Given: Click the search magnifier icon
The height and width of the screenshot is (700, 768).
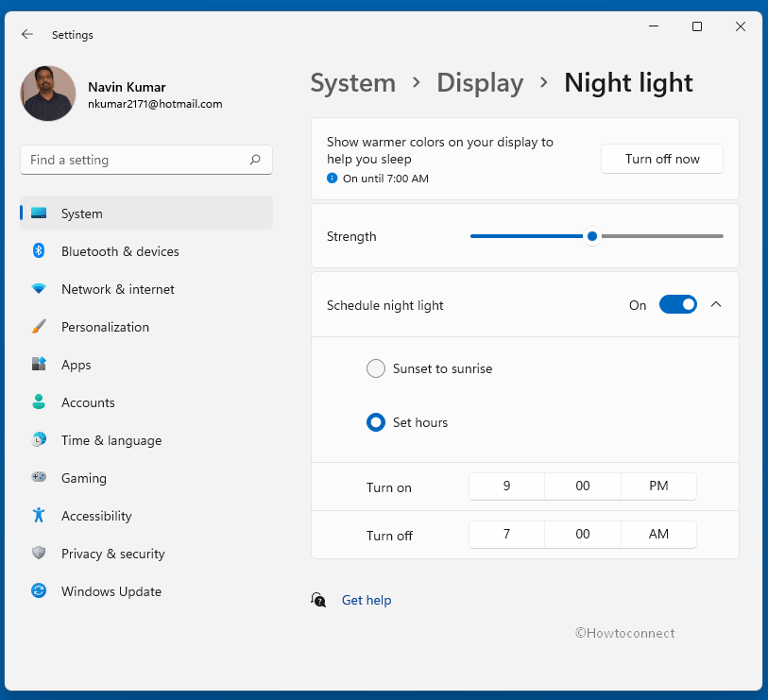Looking at the screenshot, I should point(255,160).
